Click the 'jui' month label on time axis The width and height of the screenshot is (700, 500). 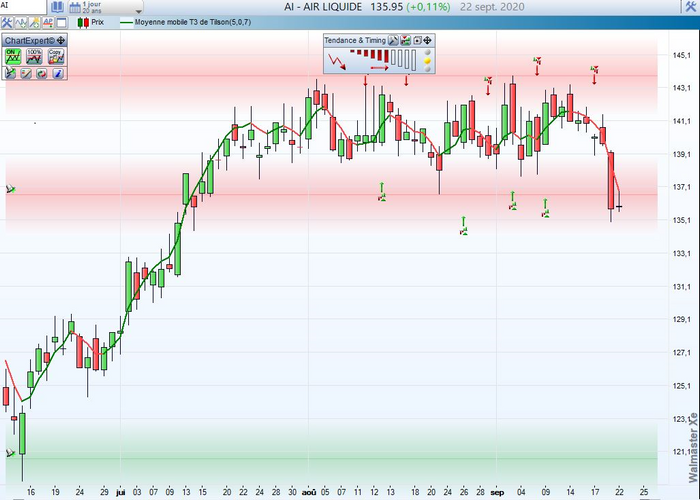coord(121,492)
